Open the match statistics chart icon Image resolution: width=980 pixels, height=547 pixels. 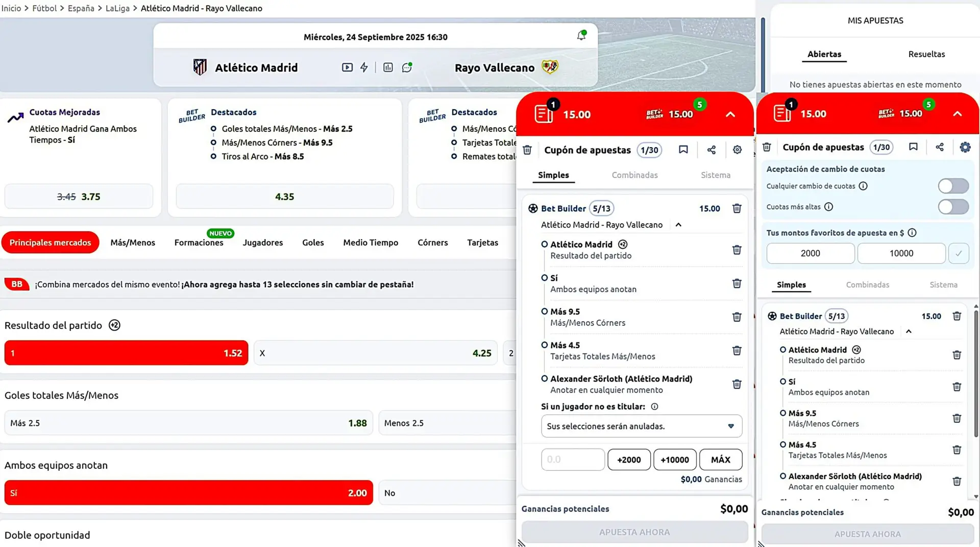[388, 67]
